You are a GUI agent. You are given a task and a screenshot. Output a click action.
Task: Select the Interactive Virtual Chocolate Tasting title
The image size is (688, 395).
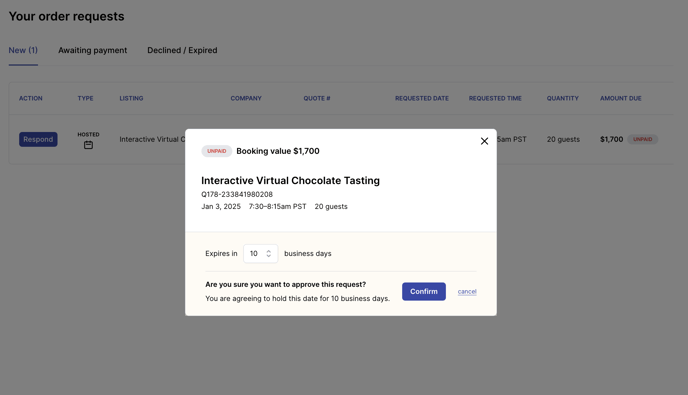[x=290, y=180]
